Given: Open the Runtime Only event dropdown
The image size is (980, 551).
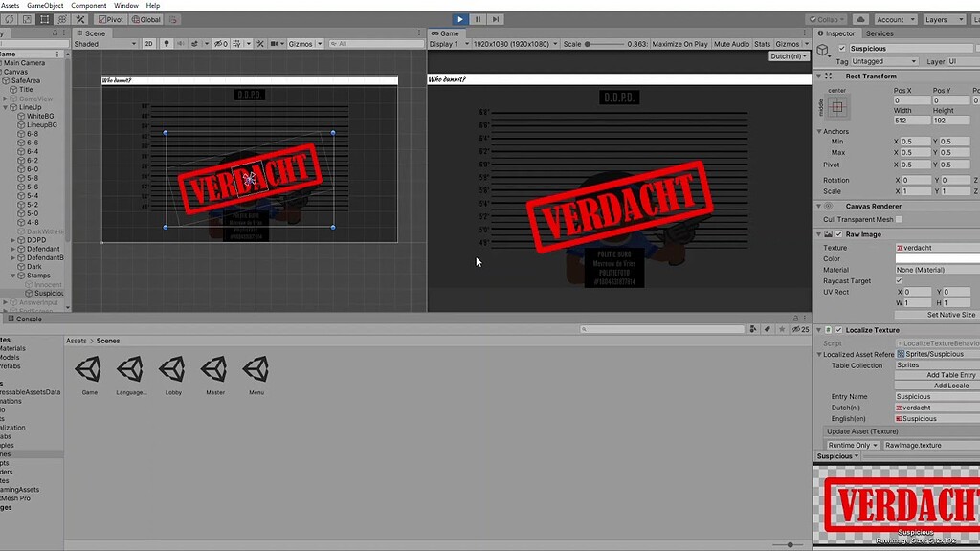Looking at the screenshot, I should [852, 445].
